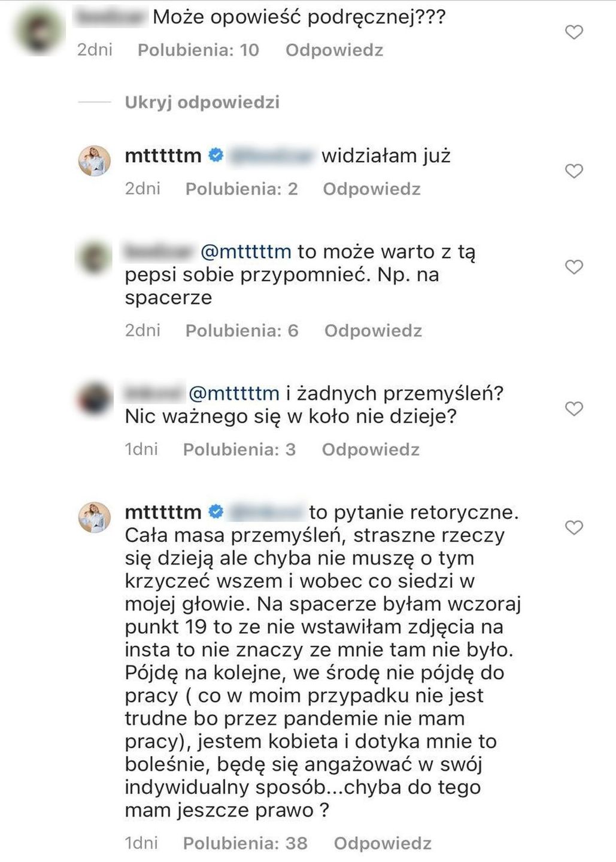
Task: Like the comment "Może opowieść podręcznej???"
Action: [573, 32]
